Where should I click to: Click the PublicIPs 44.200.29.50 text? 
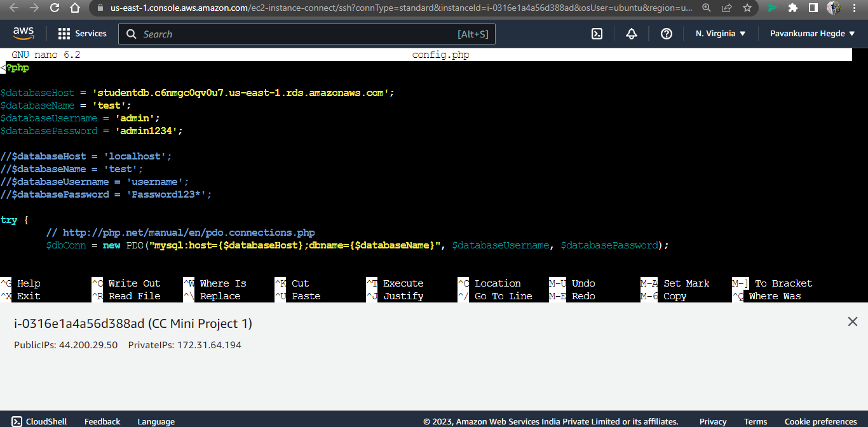66,345
